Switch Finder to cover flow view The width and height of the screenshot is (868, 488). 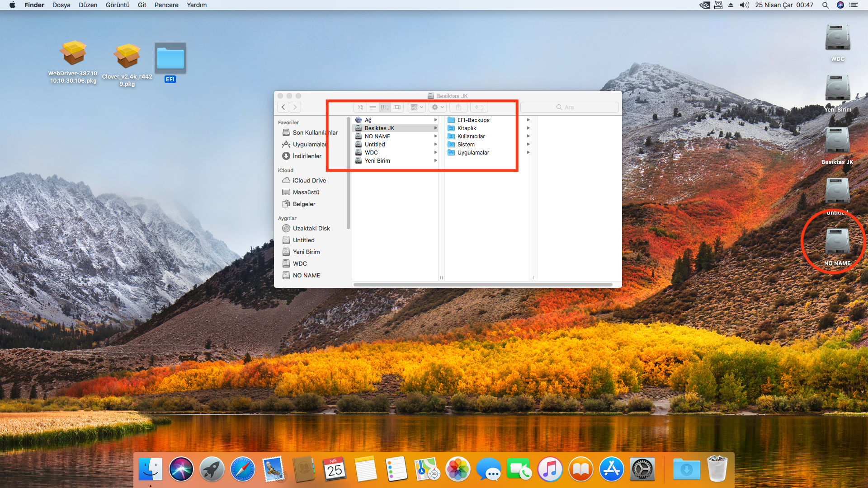pos(397,107)
